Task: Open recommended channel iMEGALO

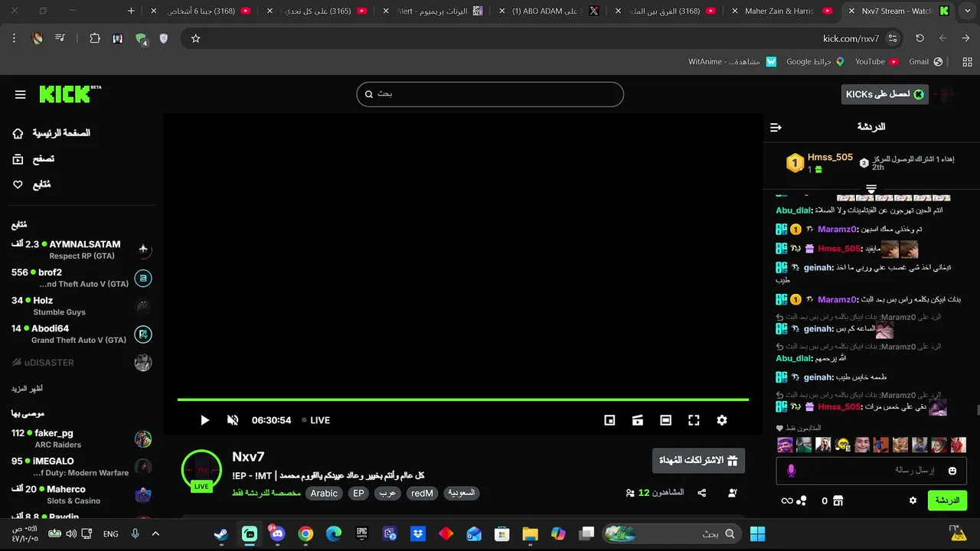Action: tap(81, 467)
